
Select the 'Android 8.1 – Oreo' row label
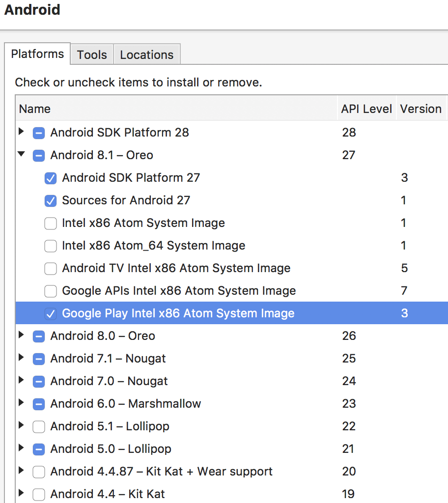click(x=102, y=155)
